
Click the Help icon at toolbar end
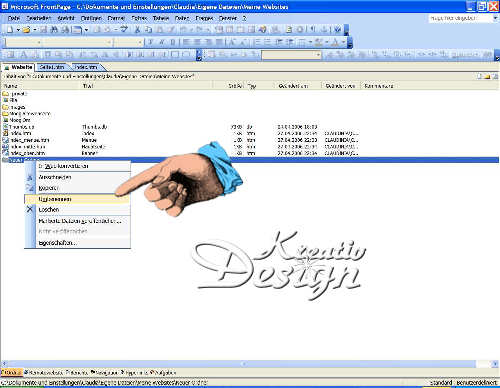(x=338, y=30)
